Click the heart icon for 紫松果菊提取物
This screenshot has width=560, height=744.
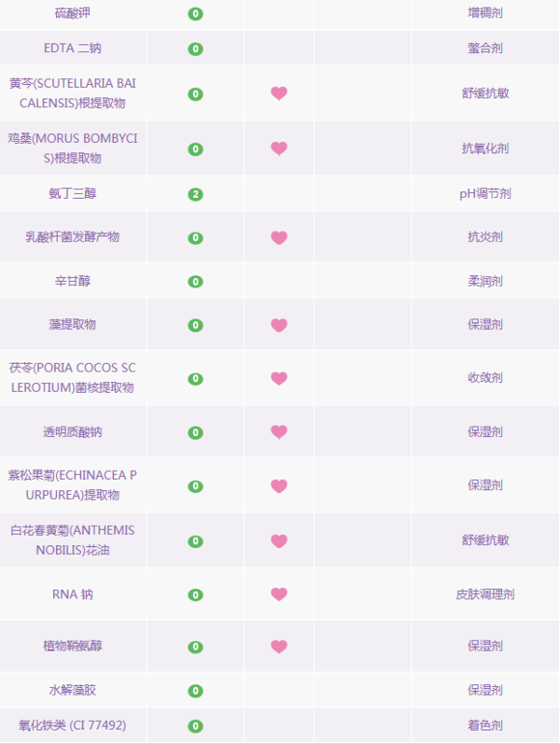pyautogui.click(x=279, y=485)
